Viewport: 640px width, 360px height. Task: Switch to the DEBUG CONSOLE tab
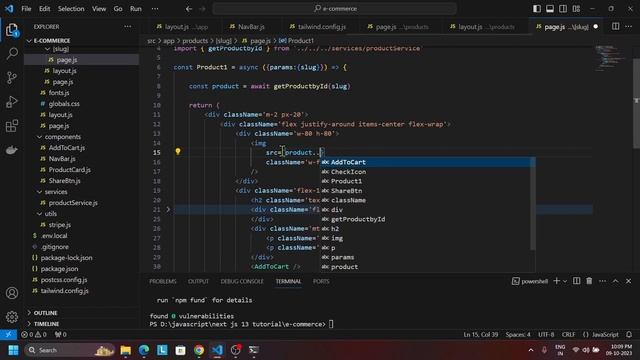pos(242,281)
